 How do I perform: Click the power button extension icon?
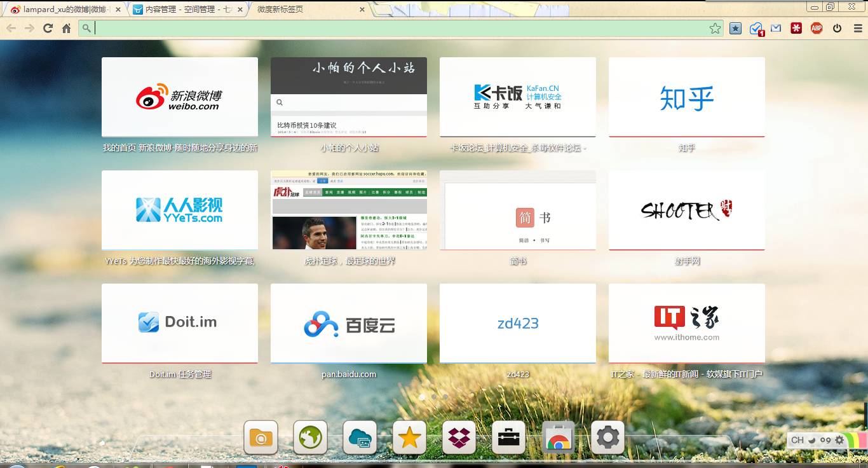(837, 28)
